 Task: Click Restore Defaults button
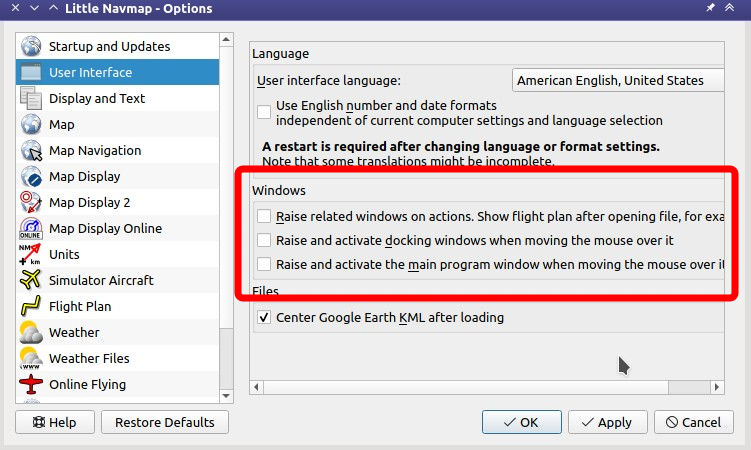165,422
